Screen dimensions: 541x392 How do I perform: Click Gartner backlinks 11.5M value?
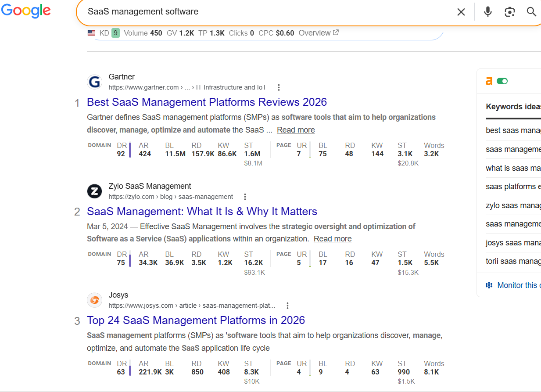point(175,154)
